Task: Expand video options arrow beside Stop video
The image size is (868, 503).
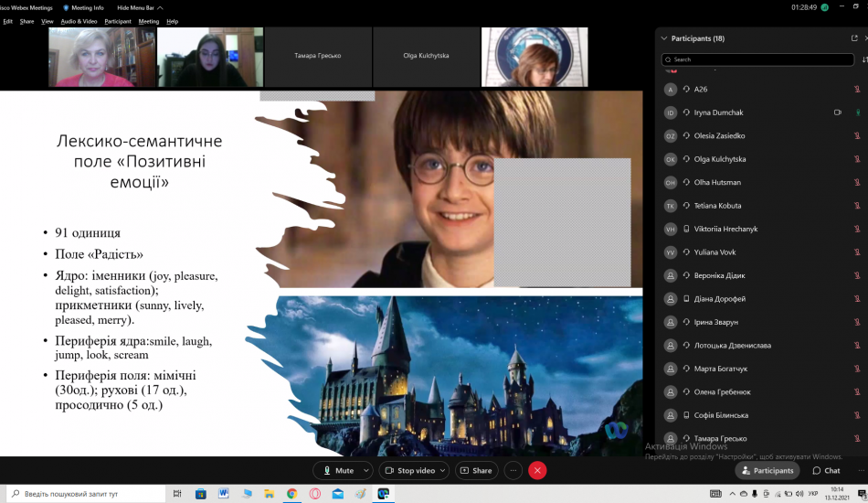Action: coord(444,470)
